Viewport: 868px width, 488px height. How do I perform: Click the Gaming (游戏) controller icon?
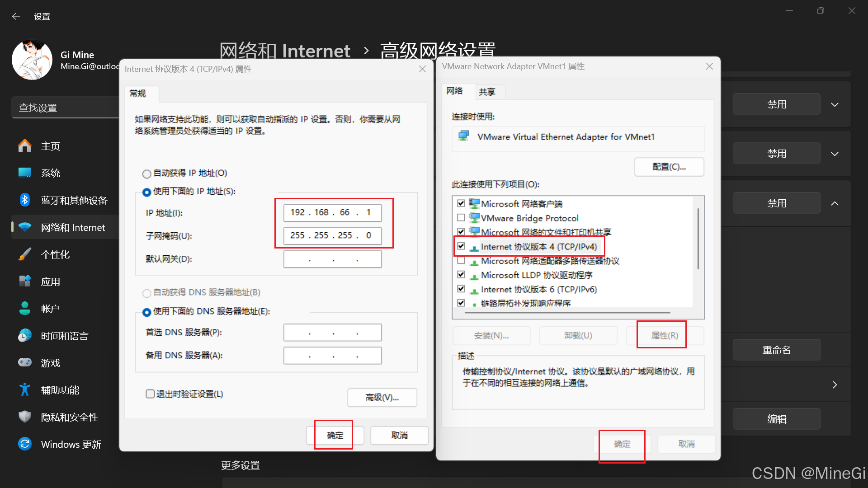[25, 363]
